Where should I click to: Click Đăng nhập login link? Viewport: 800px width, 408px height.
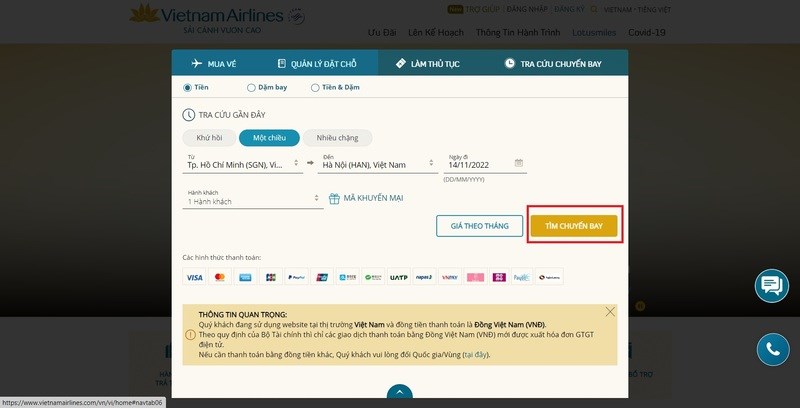(x=527, y=9)
